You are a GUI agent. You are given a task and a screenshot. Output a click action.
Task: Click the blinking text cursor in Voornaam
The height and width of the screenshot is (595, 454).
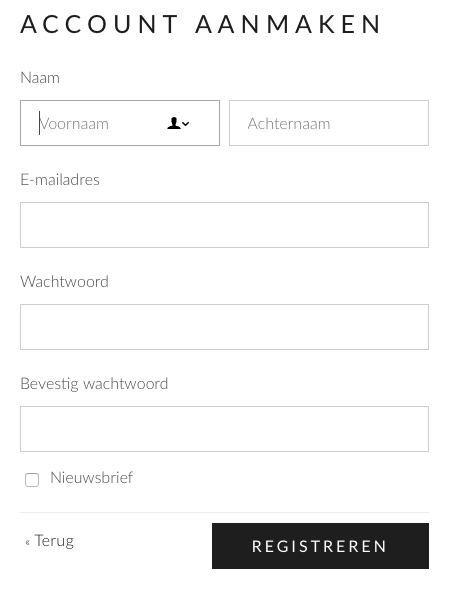(x=39, y=123)
